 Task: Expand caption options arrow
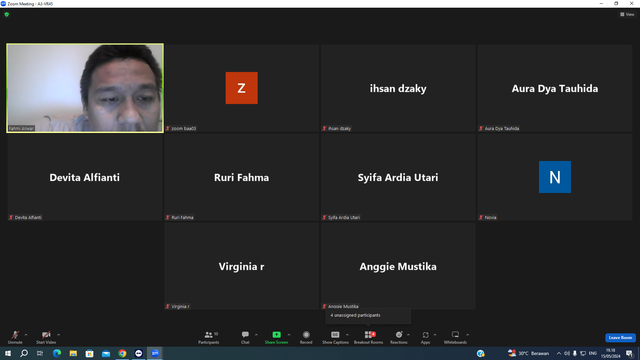pos(347,335)
